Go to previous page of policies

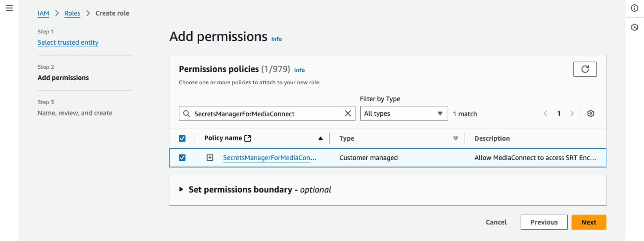coord(545,114)
